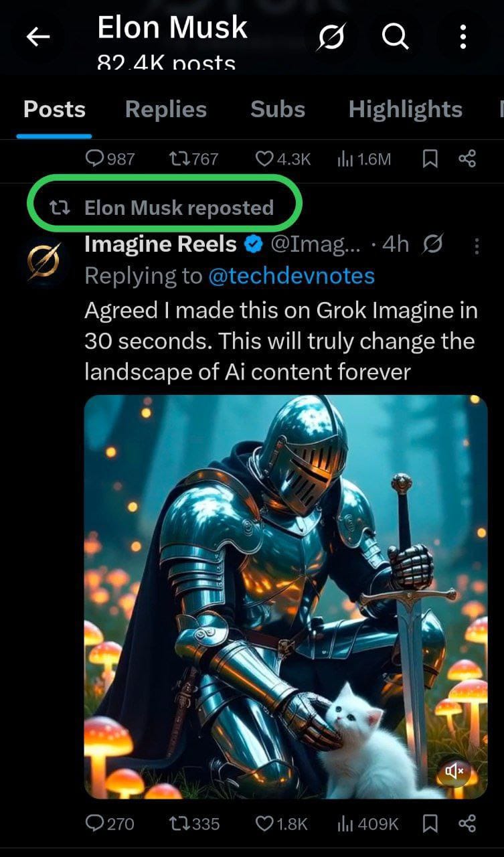504x857 pixels.
Task: Share the Imagine Reels post
Action: [467, 824]
